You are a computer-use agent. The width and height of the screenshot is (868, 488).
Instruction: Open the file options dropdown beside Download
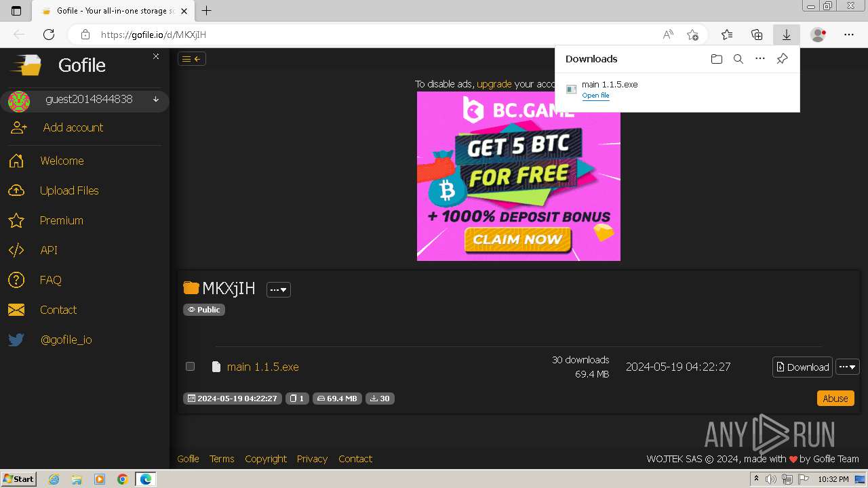[x=848, y=367]
